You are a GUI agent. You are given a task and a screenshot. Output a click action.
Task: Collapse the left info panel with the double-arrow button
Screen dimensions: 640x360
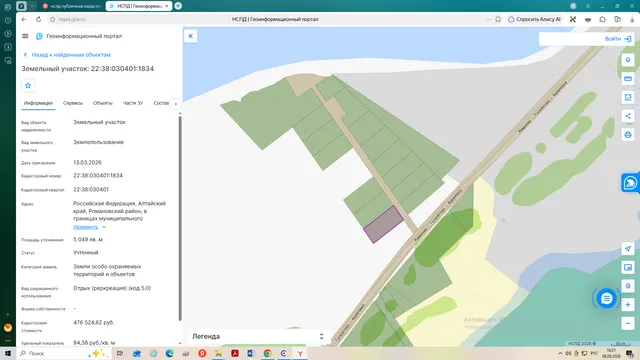[x=191, y=36]
